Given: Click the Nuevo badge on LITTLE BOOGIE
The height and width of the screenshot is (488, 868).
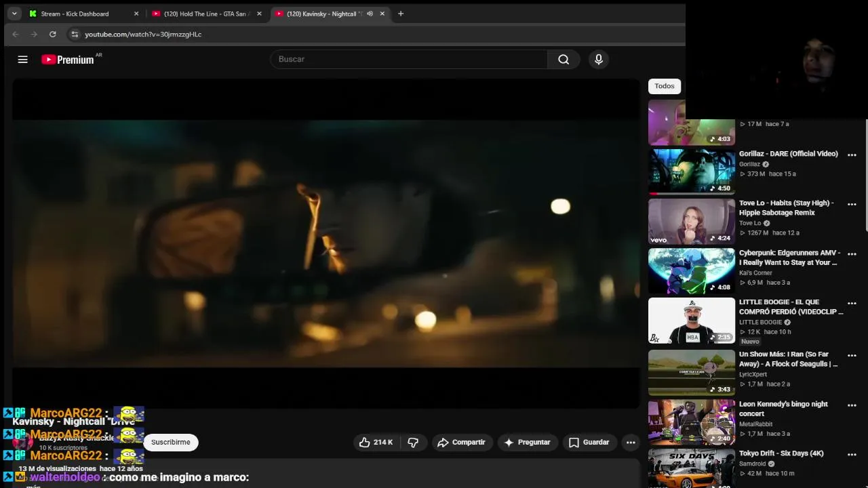Looking at the screenshot, I should pyautogui.click(x=750, y=342).
